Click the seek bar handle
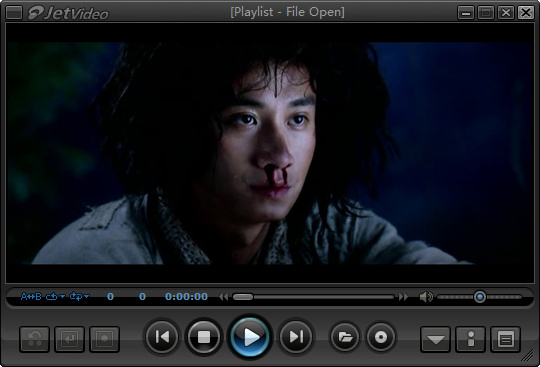The height and width of the screenshot is (367, 540). coord(243,297)
